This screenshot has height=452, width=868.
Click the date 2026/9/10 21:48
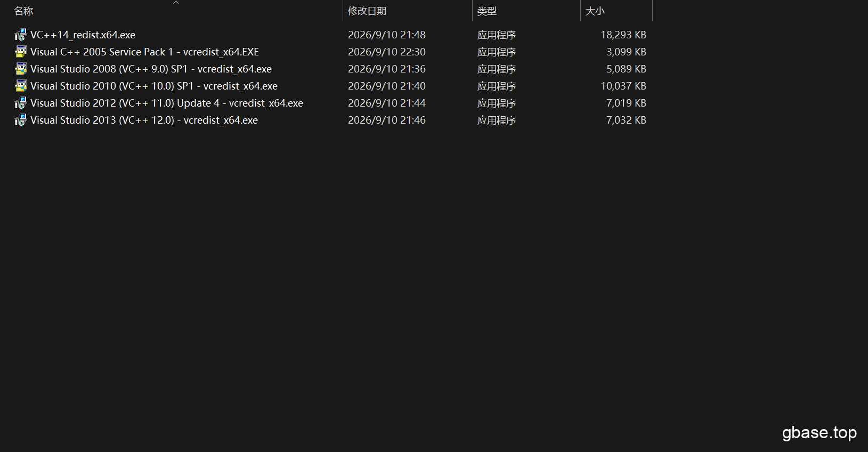tap(387, 35)
